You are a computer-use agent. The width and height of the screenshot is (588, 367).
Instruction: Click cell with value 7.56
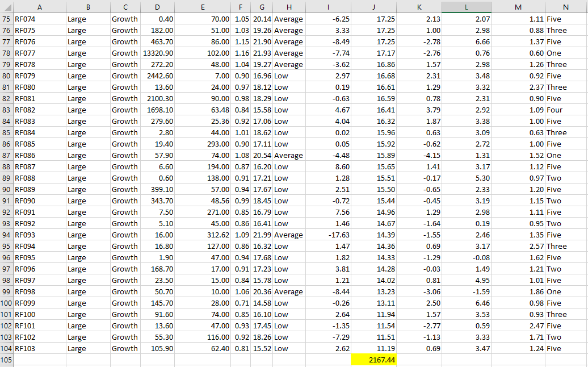click(x=329, y=212)
